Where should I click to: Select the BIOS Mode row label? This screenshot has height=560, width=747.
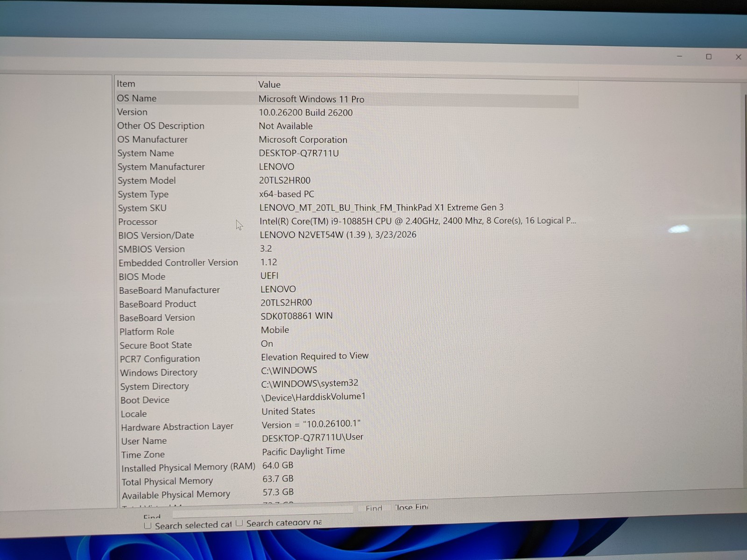point(142,276)
